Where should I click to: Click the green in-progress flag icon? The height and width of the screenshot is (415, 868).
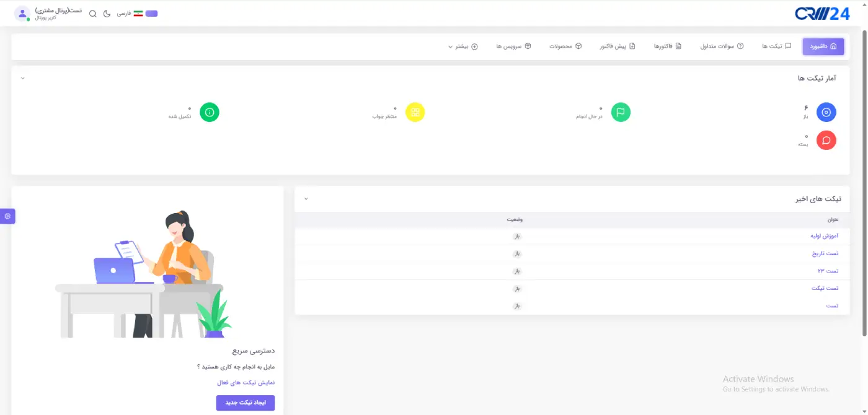[621, 112]
